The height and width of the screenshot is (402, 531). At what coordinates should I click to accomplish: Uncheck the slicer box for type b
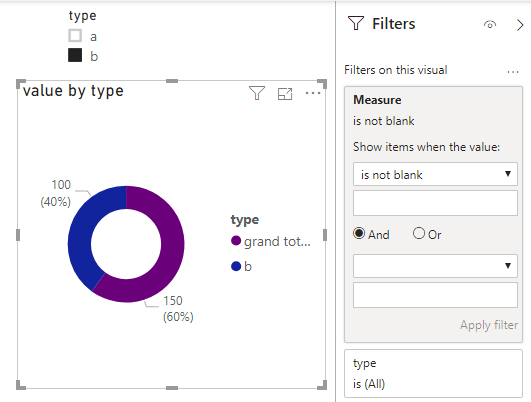(x=75, y=55)
